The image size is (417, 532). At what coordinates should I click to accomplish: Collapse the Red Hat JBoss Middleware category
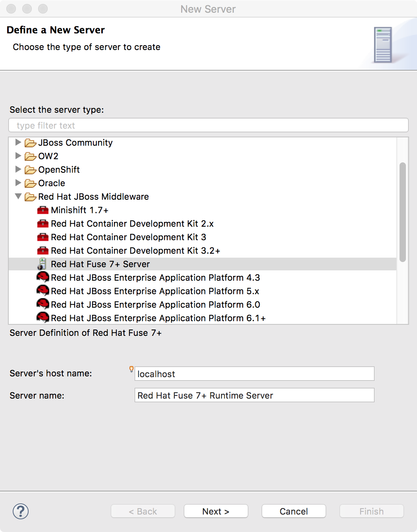pyautogui.click(x=18, y=196)
